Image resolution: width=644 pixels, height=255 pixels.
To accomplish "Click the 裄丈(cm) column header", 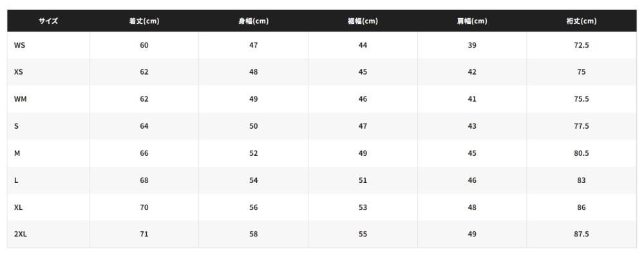I will 582,21.
